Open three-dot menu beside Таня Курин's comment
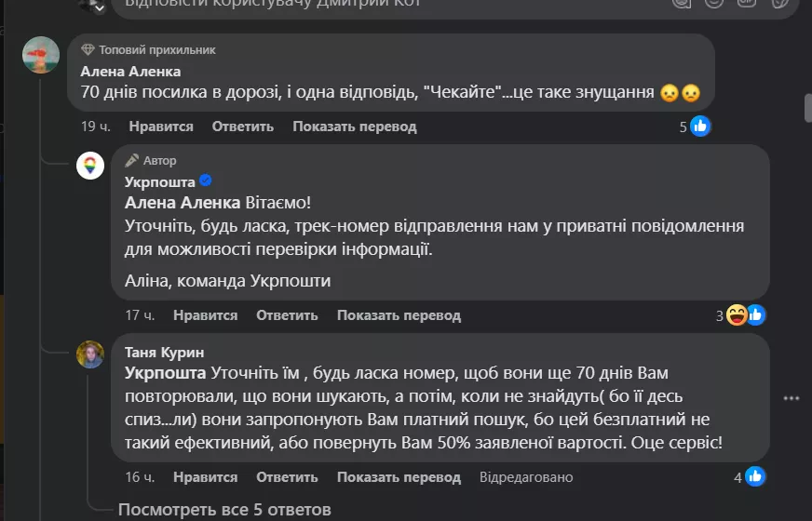 (792, 398)
